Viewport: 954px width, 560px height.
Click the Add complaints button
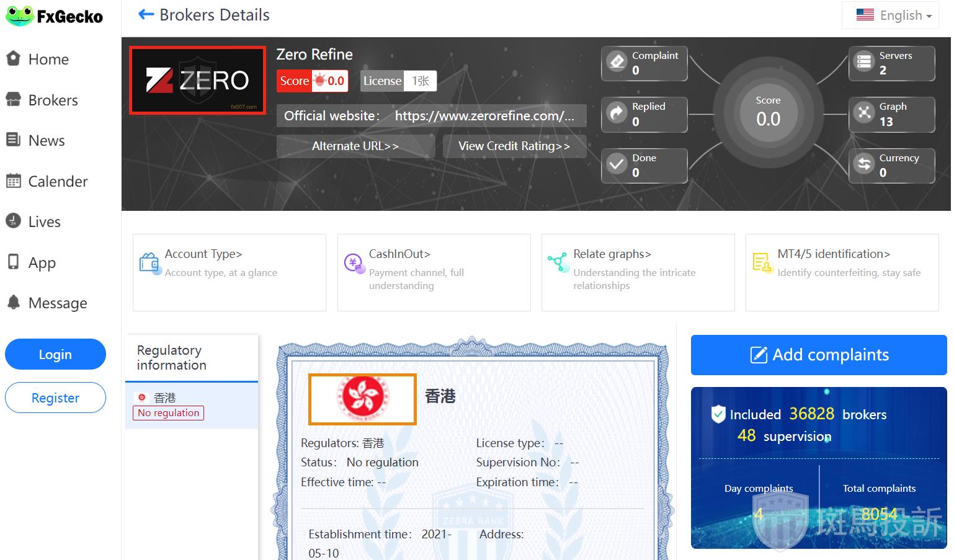point(818,355)
